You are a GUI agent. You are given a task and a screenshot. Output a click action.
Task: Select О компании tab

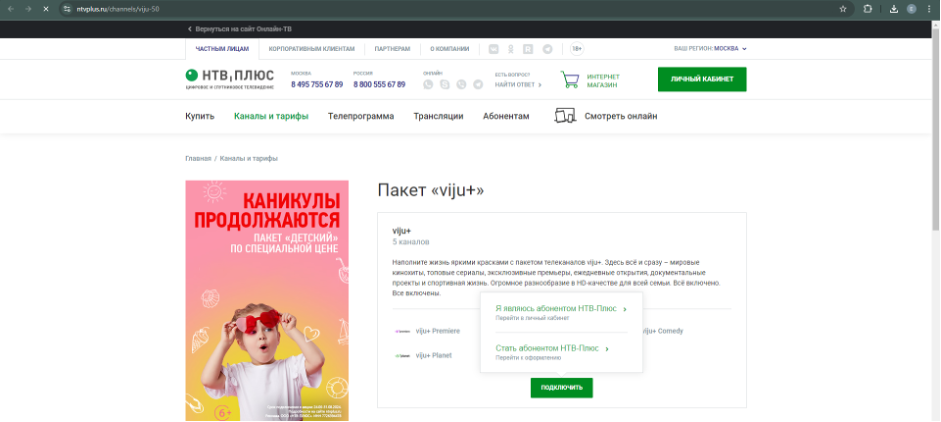tap(449, 49)
